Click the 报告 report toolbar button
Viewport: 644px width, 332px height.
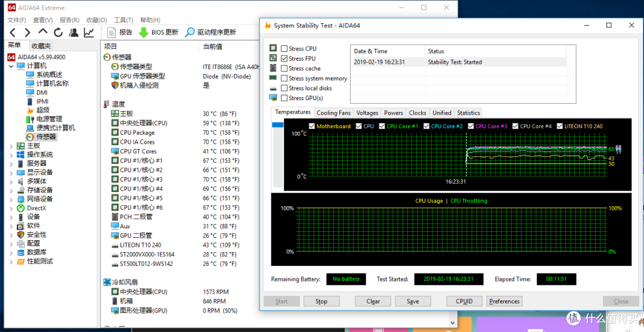coord(119,32)
